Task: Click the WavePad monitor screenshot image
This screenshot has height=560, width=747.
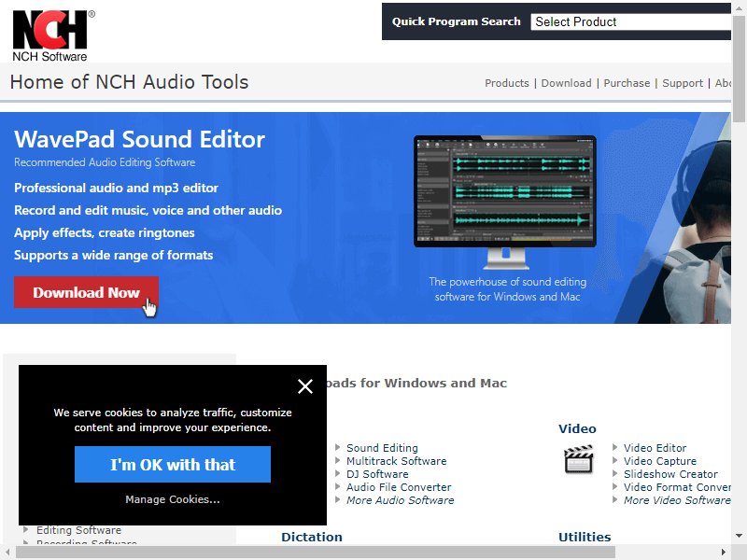Action: click(505, 202)
